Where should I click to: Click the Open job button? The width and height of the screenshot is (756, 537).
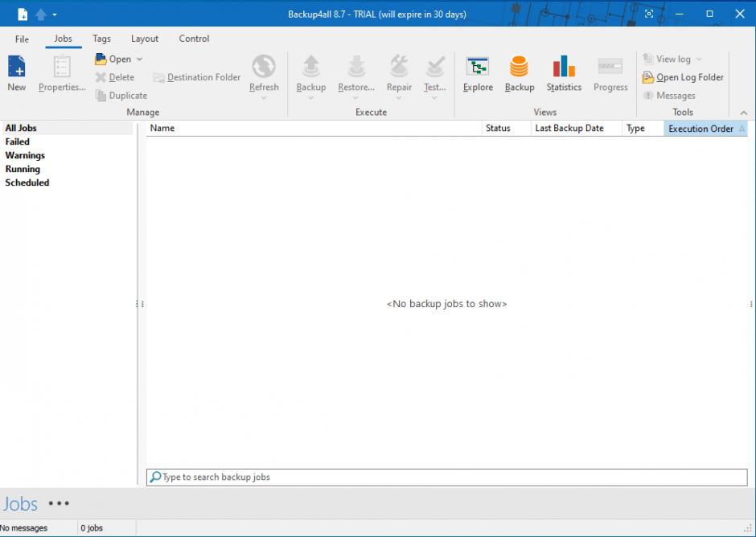pyautogui.click(x=113, y=59)
